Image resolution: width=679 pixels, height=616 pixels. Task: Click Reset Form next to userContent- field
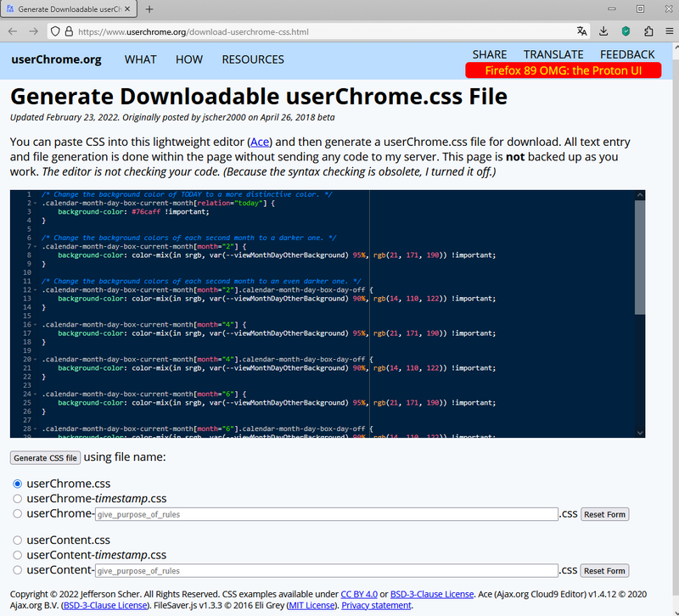click(604, 570)
